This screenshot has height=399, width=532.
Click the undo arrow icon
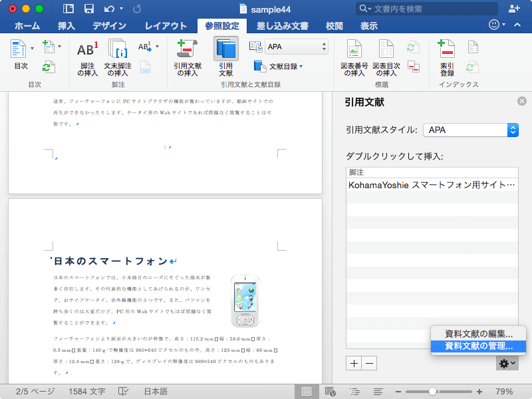coord(109,9)
